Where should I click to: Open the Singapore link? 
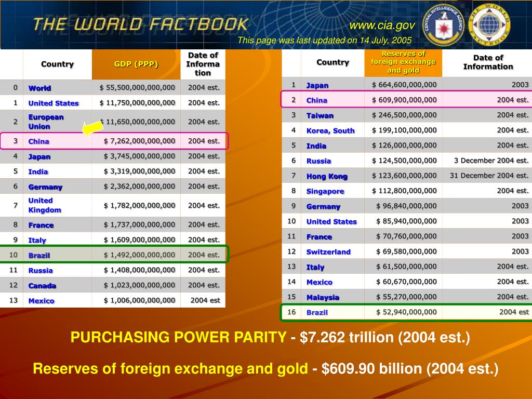(325, 191)
